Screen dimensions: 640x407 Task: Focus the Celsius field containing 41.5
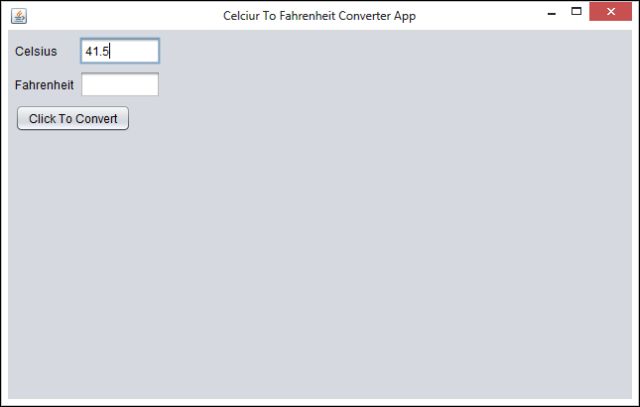tap(119, 51)
